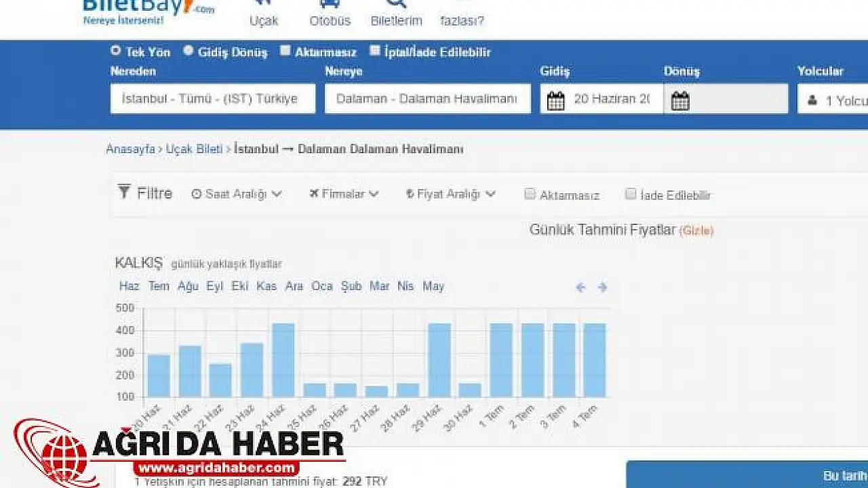Viewport: 868px width, 488px height.
Task: Go to Biletlerim tickets page
Action: (x=396, y=14)
